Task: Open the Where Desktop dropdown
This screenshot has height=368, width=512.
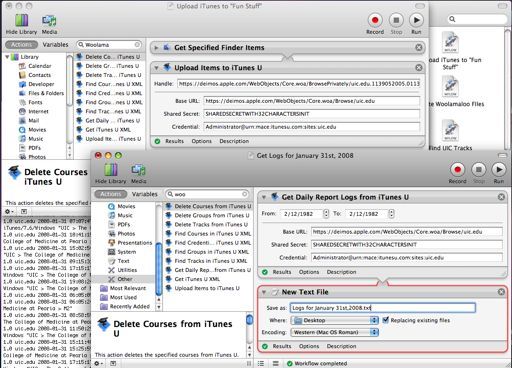Action: [335, 320]
